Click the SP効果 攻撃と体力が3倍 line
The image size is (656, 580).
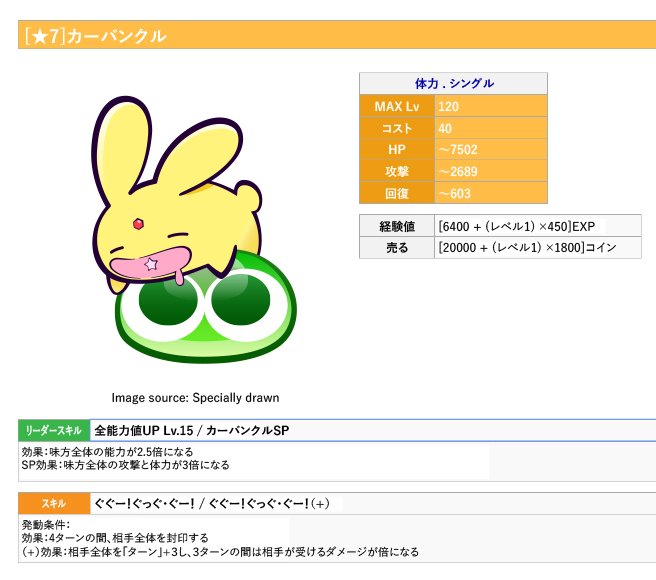[x=126, y=465]
